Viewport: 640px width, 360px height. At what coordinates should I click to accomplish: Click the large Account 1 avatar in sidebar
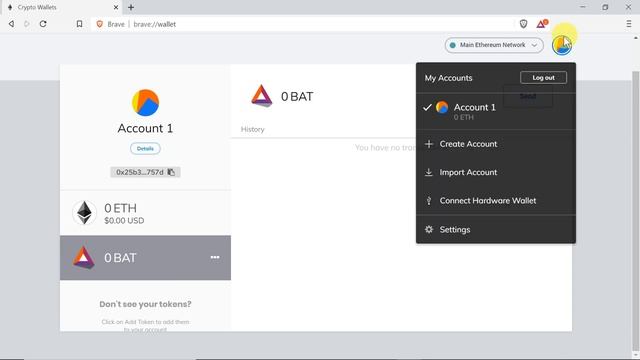tap(145, 102)
